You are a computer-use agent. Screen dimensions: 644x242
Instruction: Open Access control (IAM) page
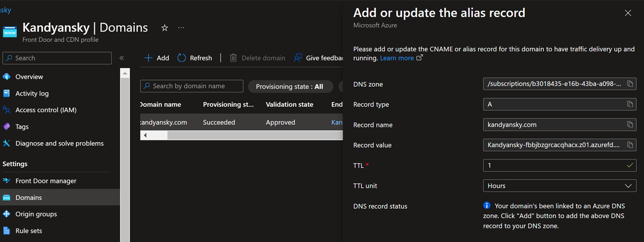click(x=46, y=110)
